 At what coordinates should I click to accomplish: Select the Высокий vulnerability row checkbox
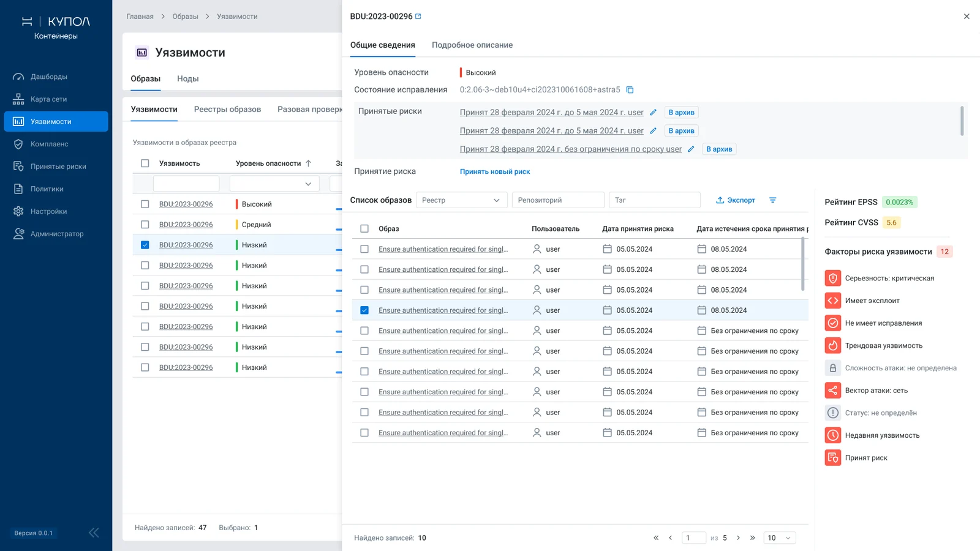[x=145, y=204]
